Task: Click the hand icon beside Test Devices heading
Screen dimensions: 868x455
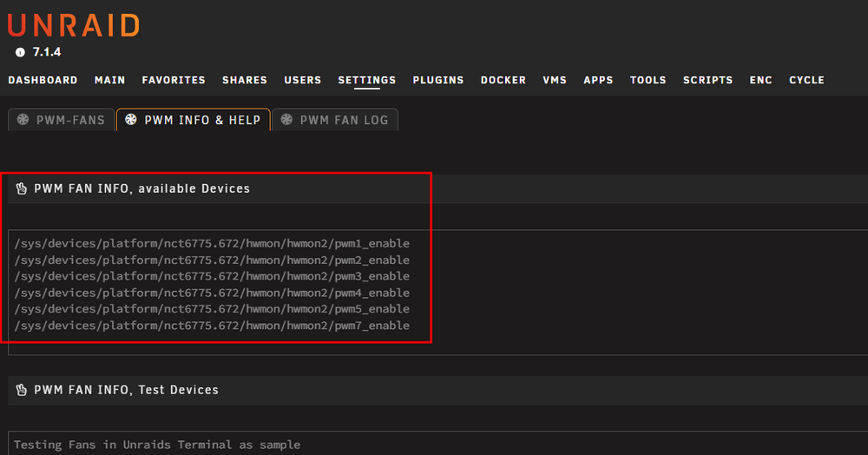Action: click(x=22, y=390)
